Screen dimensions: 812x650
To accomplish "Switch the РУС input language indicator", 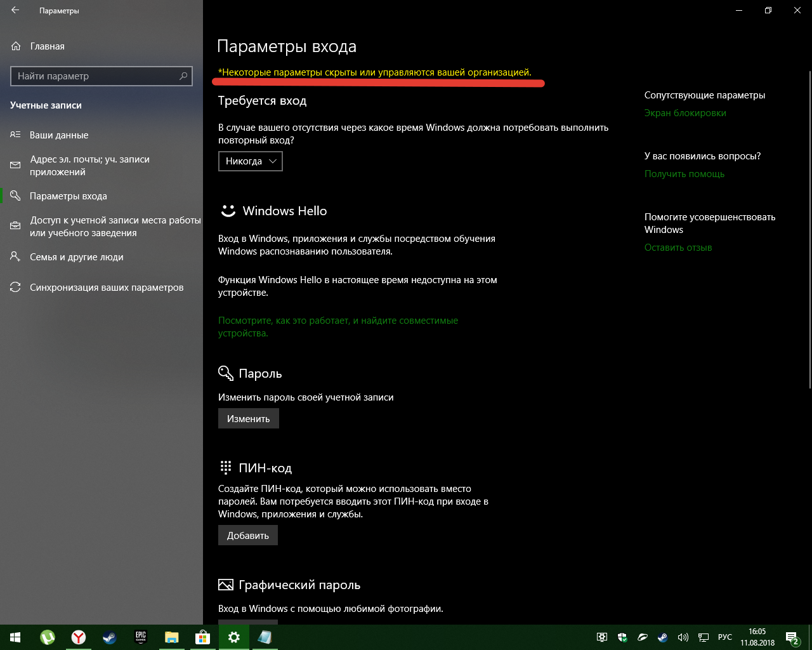I will pos(725,637).
